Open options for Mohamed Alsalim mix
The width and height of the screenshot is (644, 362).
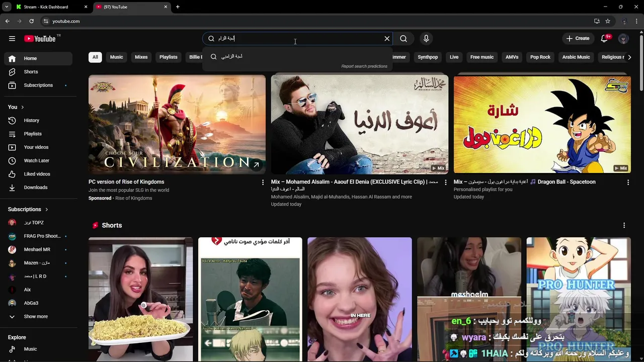[x=445, y=183]
